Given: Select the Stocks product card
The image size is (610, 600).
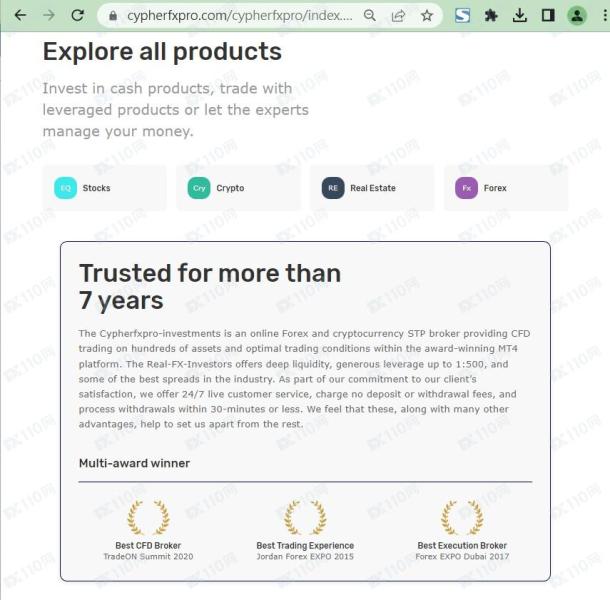Looking at the screenshot, I should coord(104,188).
